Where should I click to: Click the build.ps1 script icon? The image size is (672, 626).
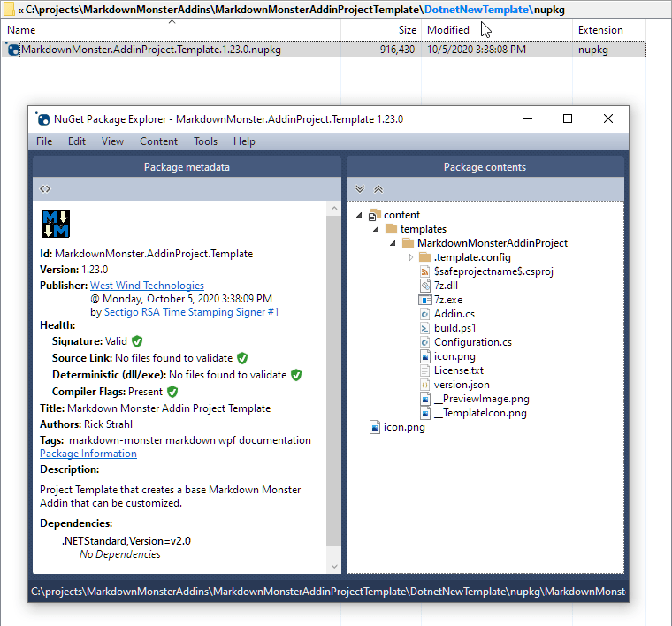pos(424,328)
